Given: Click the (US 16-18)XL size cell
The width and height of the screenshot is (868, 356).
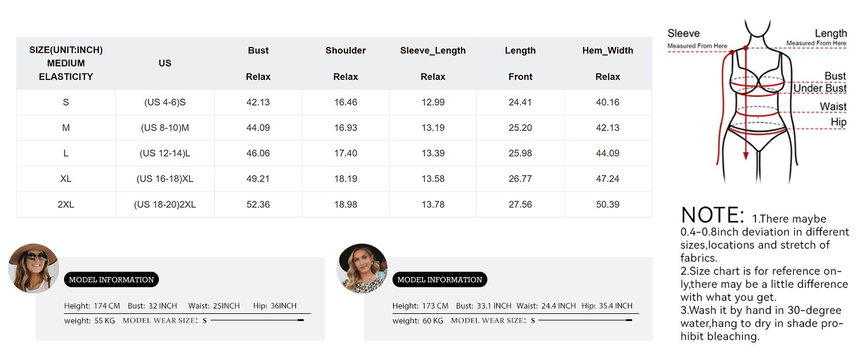Looking at the screenshot, I should [x=165, y=179].
